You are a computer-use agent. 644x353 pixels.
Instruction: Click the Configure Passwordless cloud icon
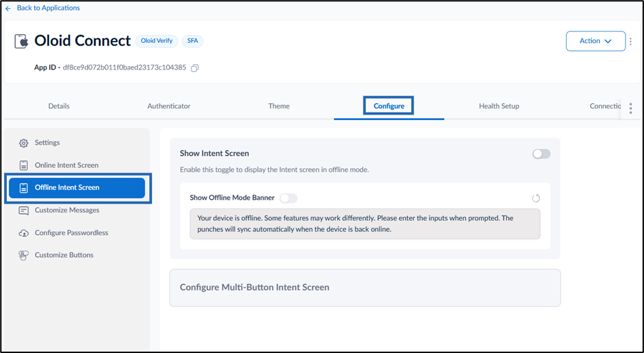point(24,233)
